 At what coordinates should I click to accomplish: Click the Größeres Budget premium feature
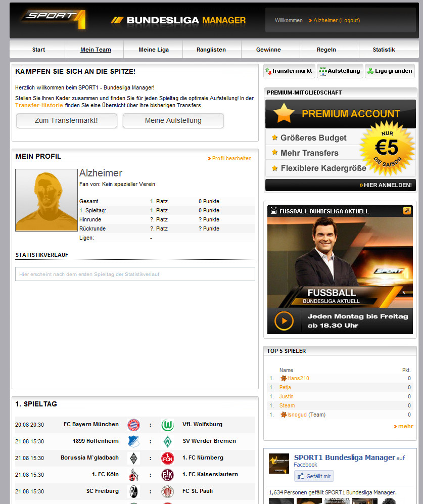click(x=313, y=138)
